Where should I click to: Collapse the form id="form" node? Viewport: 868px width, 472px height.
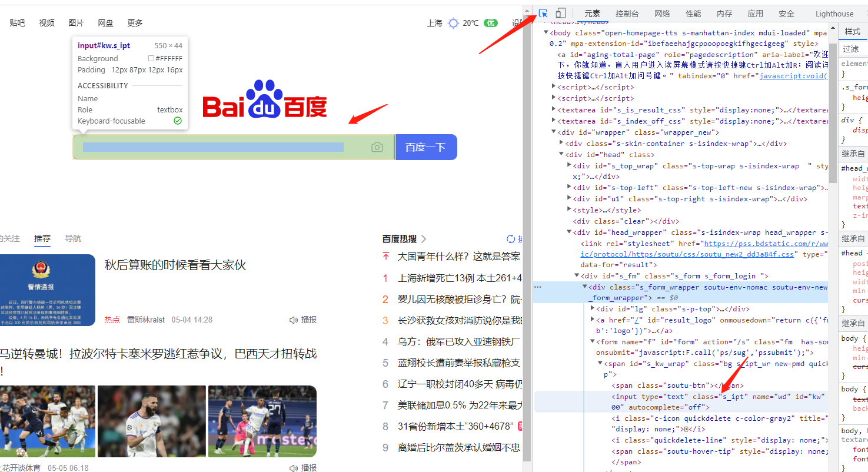[592, 341]
